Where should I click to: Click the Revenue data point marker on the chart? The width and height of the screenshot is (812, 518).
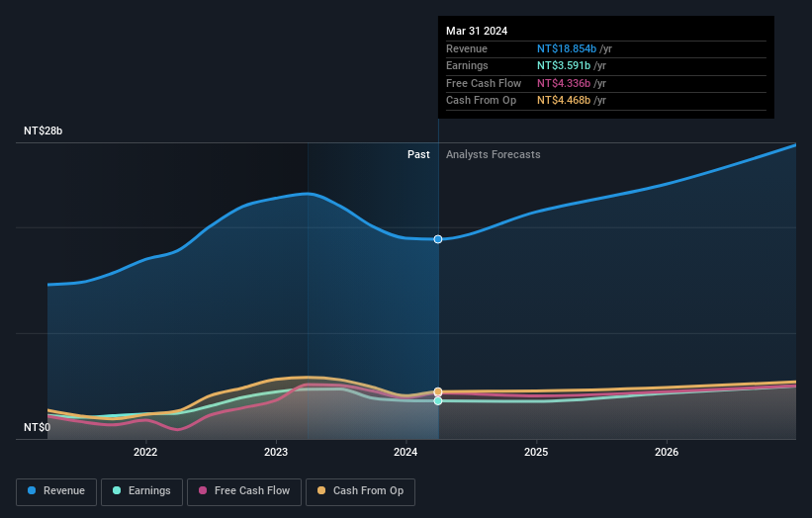(x=438, y=239)
